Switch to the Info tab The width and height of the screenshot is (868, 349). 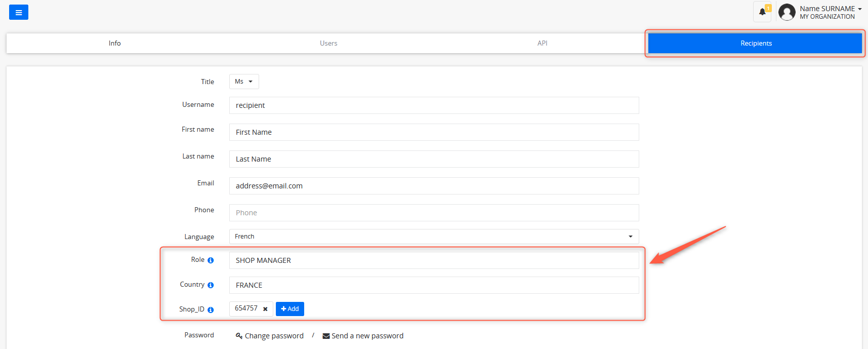click(x=114, y=43)
